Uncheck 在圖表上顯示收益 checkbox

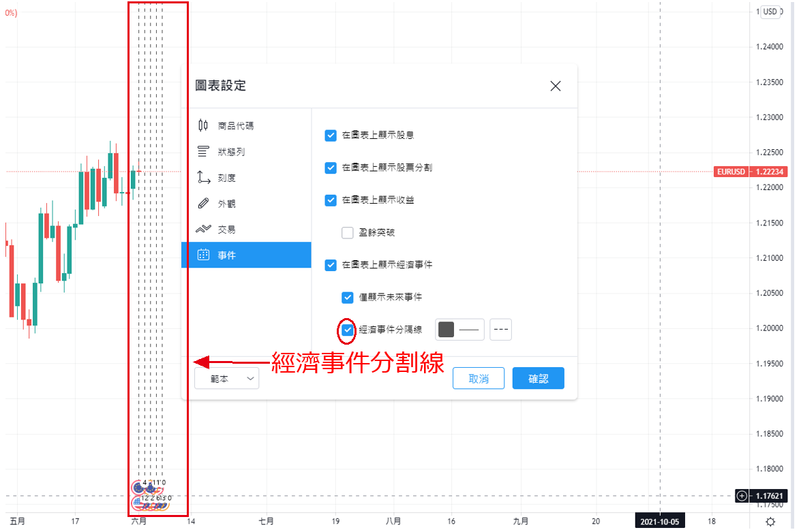coord(331,200)
